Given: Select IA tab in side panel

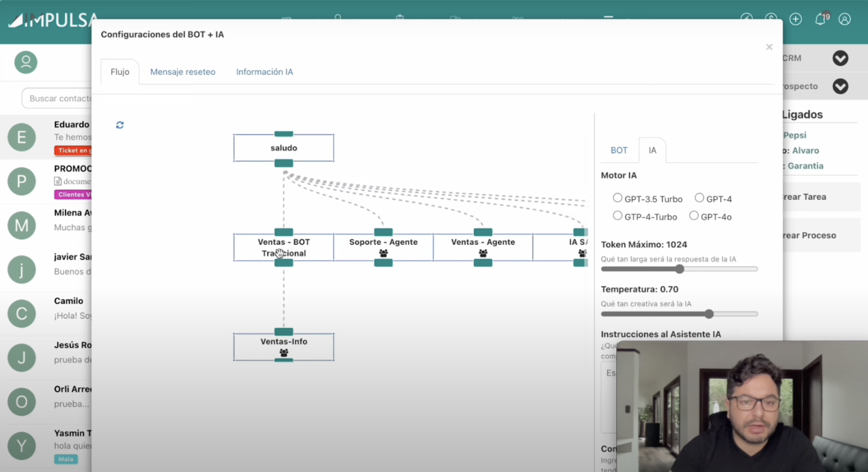Looking at the screenshot, I should (652, 150).
